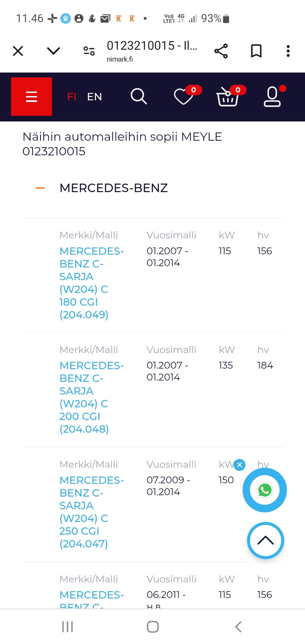Open the red hamburger menu

[x=31, y=97]
